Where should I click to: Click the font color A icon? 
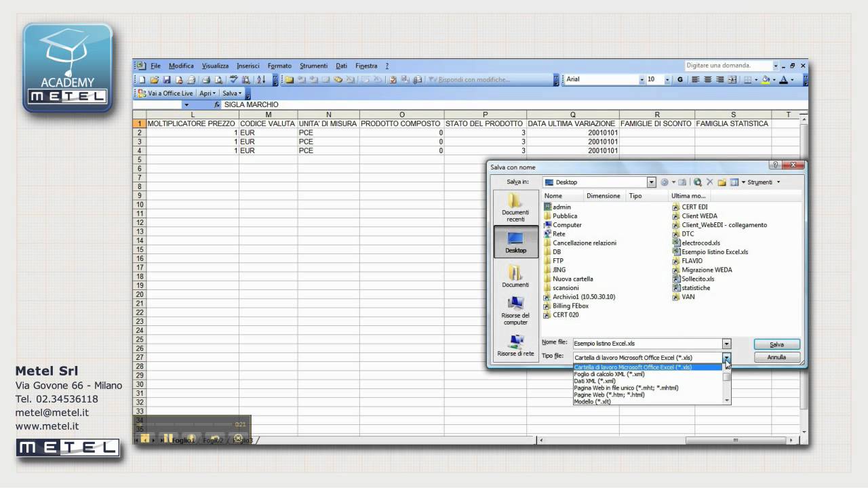tap(783, 80)
